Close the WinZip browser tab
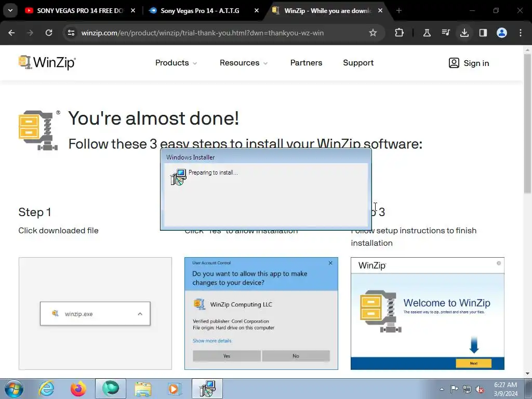 (x=380, y=11)
